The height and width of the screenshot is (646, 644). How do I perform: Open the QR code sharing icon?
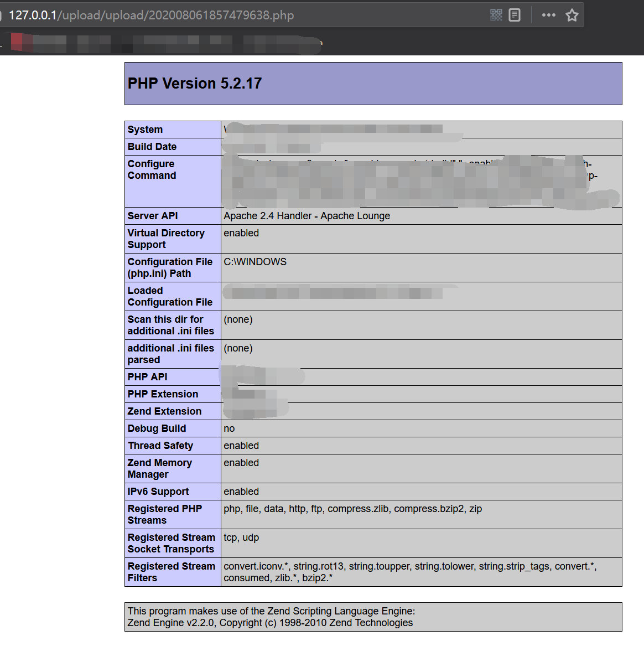[496, 15]
